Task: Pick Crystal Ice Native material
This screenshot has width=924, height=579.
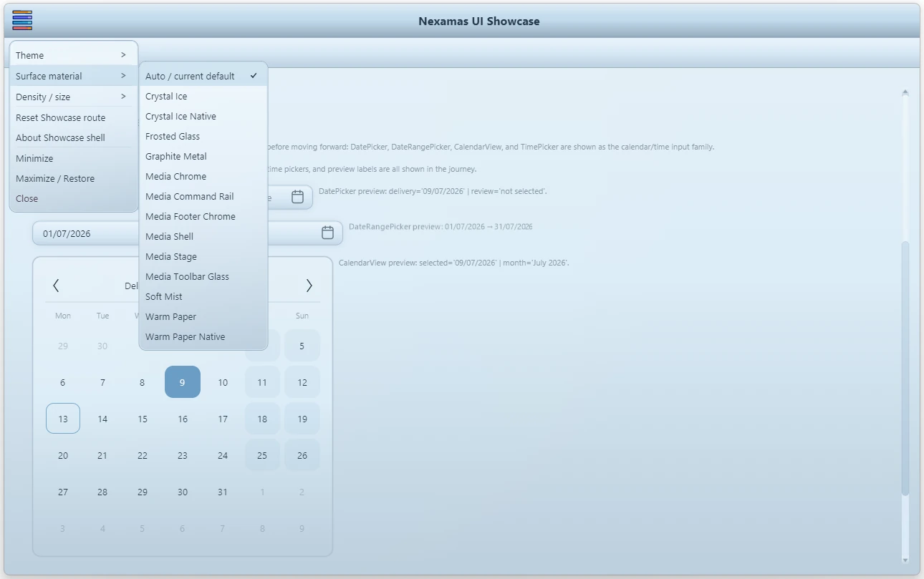Action: 203,116
